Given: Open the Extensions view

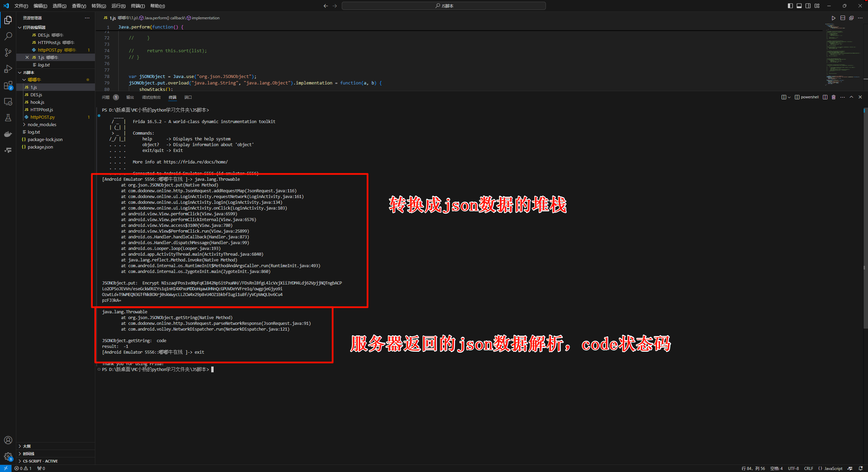Looking at the screenshot, I should pyautogui.click(x=8, y=85).
